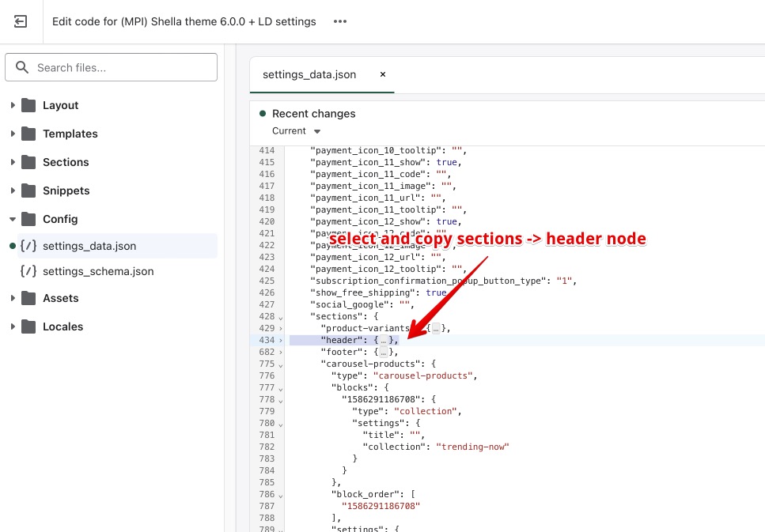The height and width of the screenshot is (532, 765).
Task: Expand the Snippets folder arrow
Action: (x=13, y=191)
